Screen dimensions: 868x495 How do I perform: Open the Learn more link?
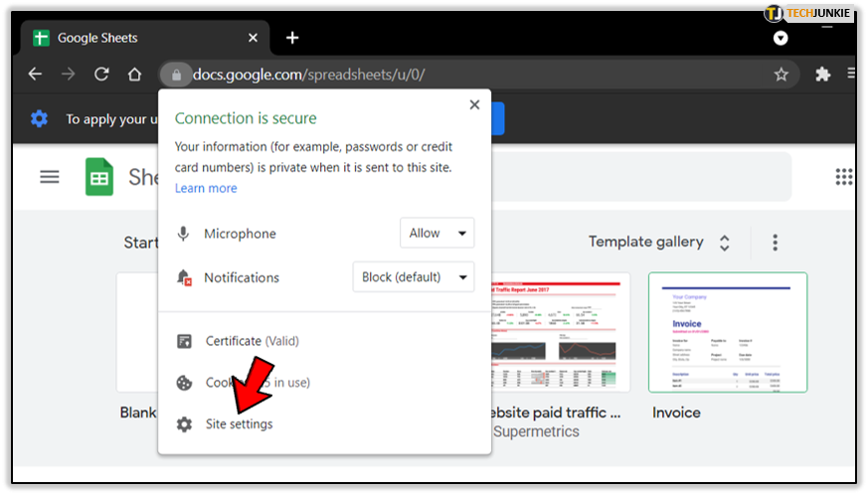(206, 188)
